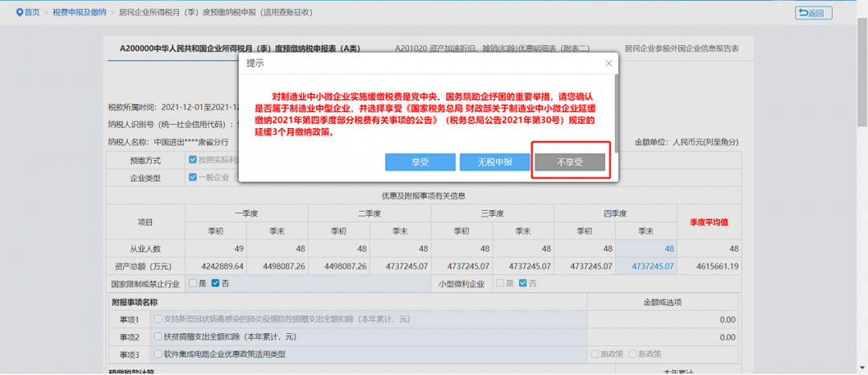Toggle 否 checkbox for 小型微利企业

coord(522,283)
